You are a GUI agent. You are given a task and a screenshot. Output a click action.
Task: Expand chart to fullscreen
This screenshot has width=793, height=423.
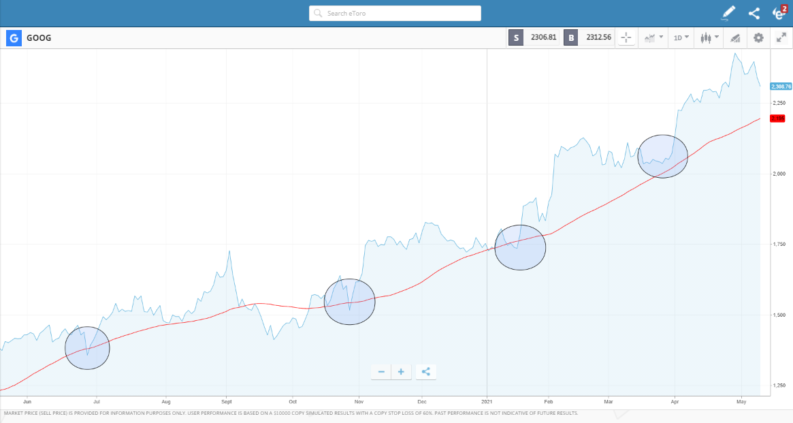(x=781, y=38)
